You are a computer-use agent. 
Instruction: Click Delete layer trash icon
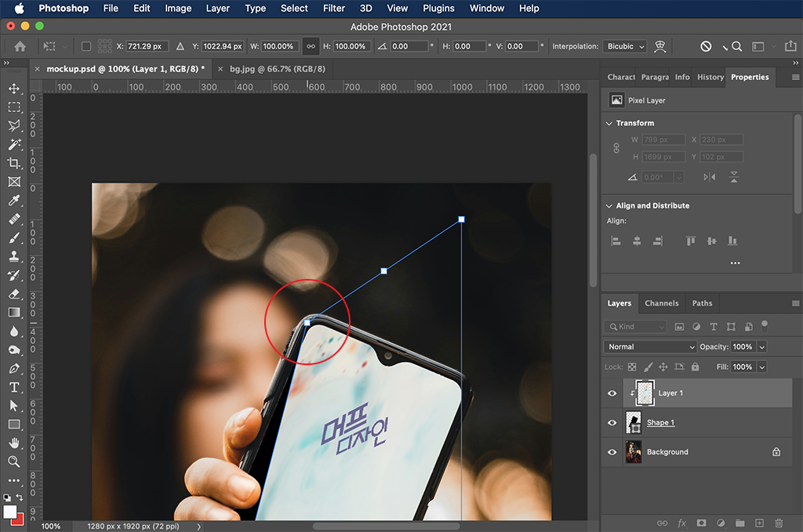coord(779,523)
